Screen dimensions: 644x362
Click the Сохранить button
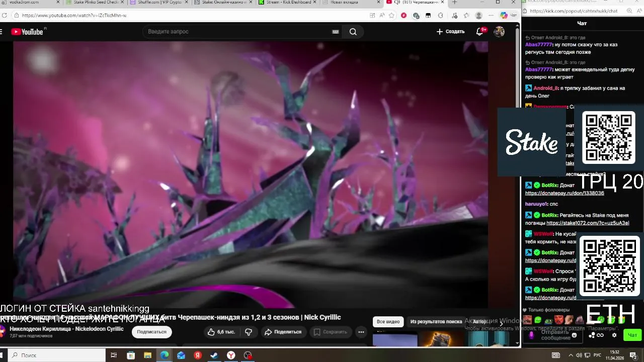(x=330, y=332)
